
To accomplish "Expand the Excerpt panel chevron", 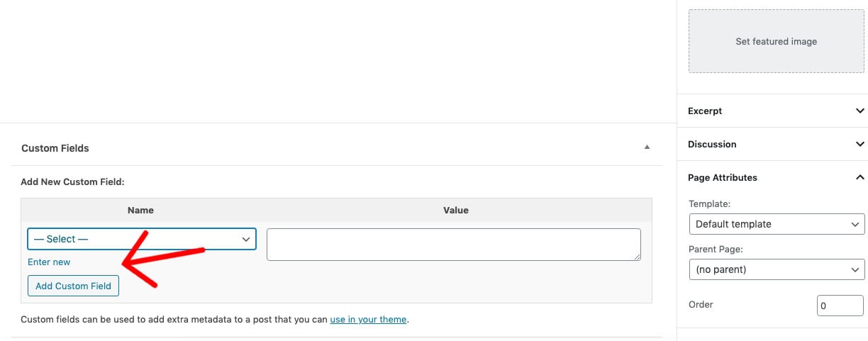I will pyautogui.click(x=859, y=111).
